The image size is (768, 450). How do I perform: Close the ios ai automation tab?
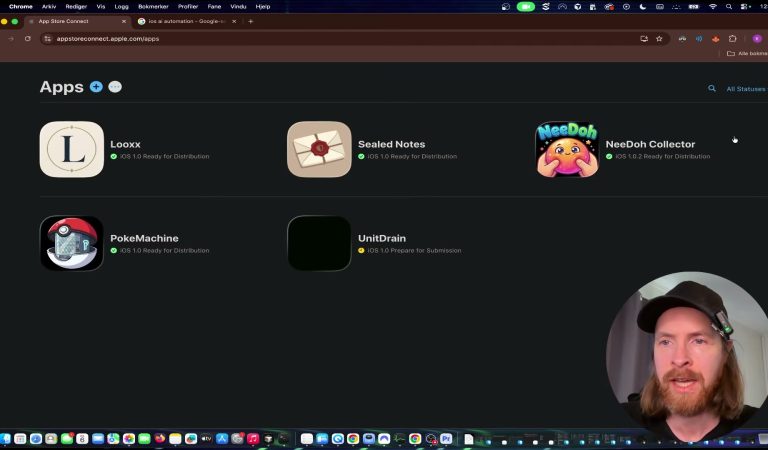coord(234,21)
